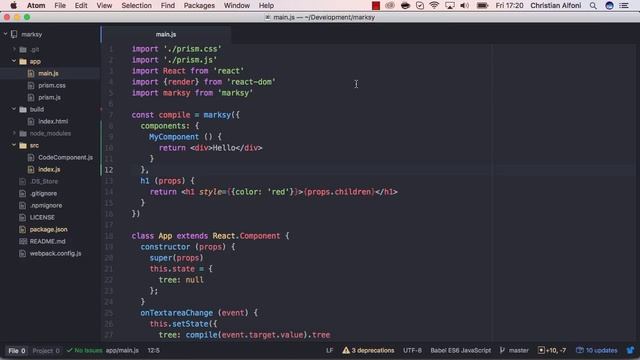Open the Packages menu
640x360 pixels.
tap(199, 5)
